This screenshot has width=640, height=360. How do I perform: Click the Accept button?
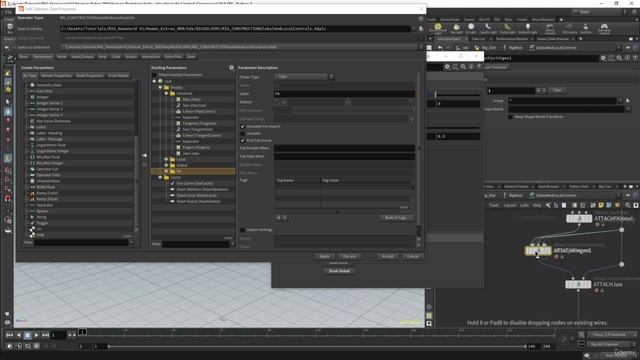tap(388, 257)
